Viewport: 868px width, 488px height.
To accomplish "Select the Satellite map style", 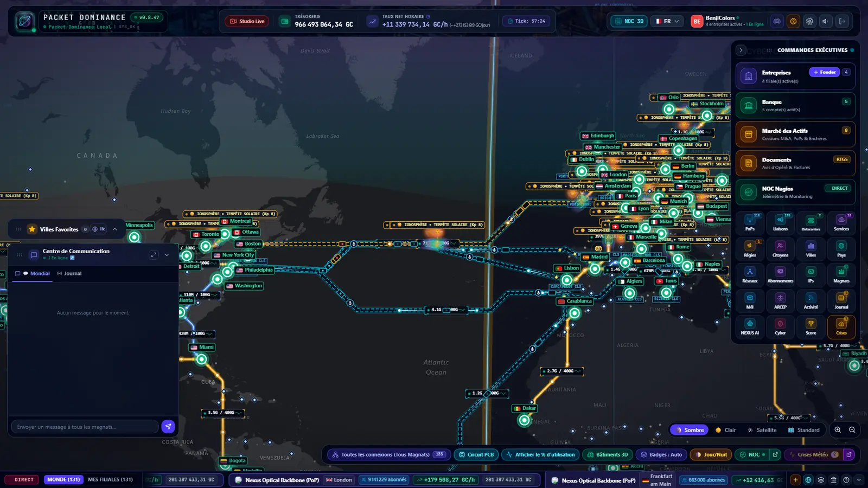I will [x=762, y=430].
